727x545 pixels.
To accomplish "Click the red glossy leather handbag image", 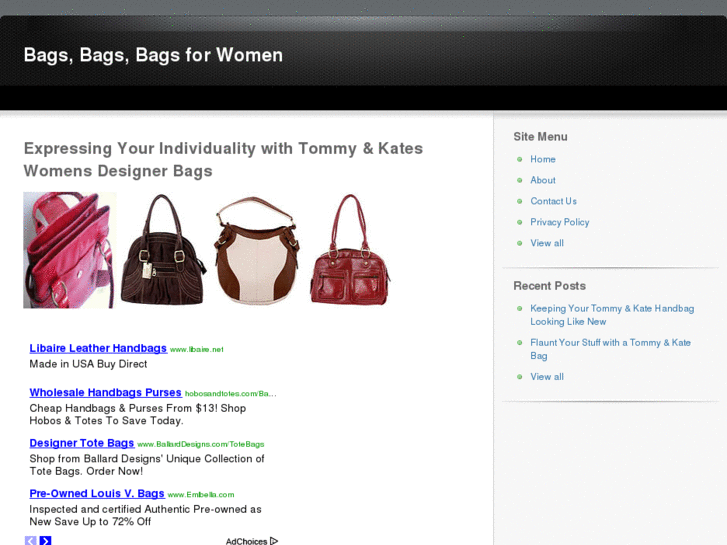I will 350,250.
